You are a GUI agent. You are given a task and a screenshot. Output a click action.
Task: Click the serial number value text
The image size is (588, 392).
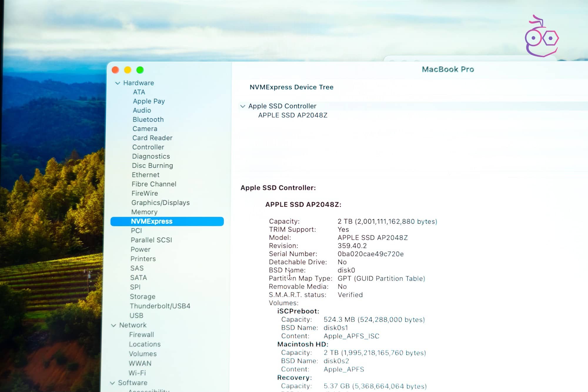(x=370, y=254)
